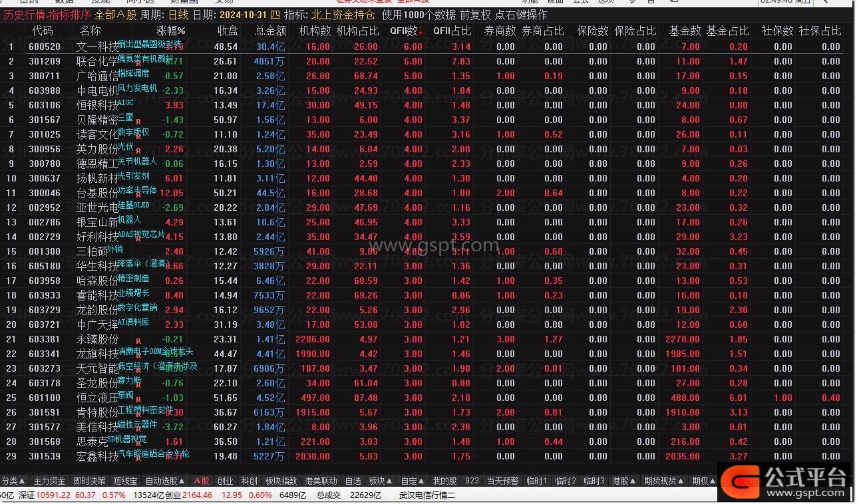
Task: Click the date 2024-10-31
Action: pos(243,15)
